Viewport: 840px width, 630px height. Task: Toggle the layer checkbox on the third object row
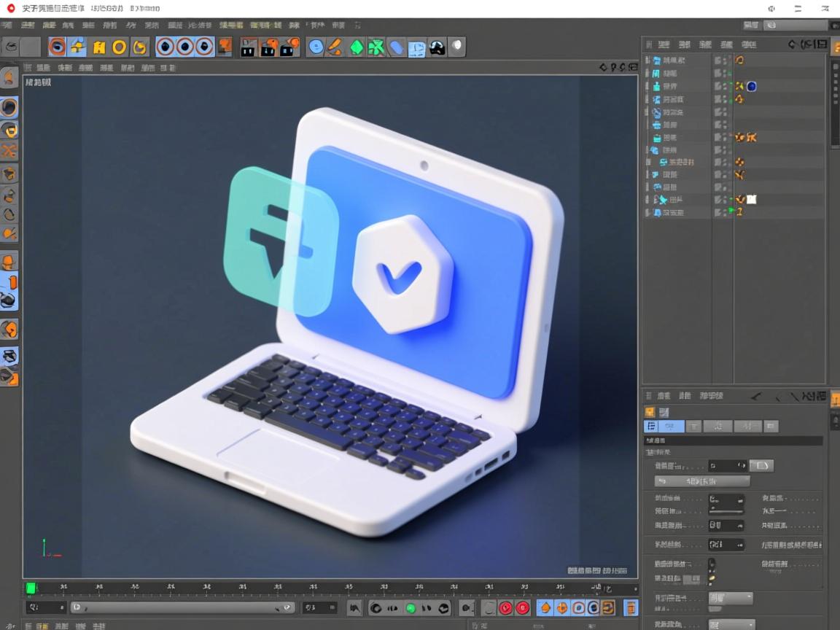click(718, 86)
